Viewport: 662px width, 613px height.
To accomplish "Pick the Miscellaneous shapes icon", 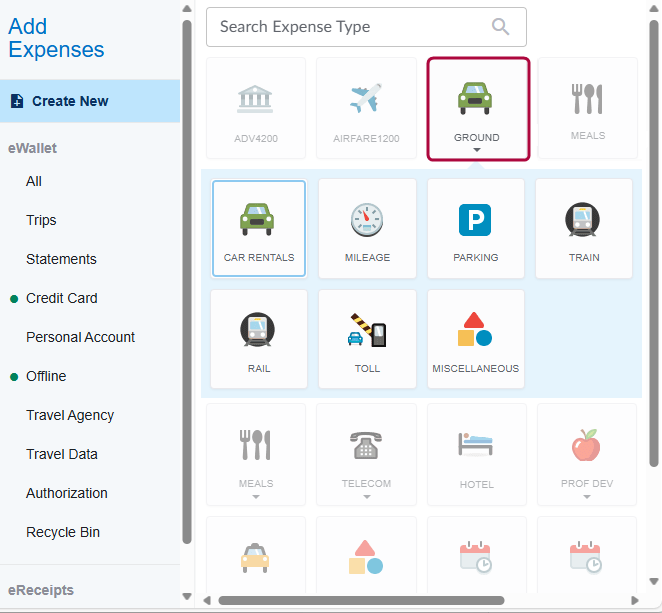I will coord(475,330).
